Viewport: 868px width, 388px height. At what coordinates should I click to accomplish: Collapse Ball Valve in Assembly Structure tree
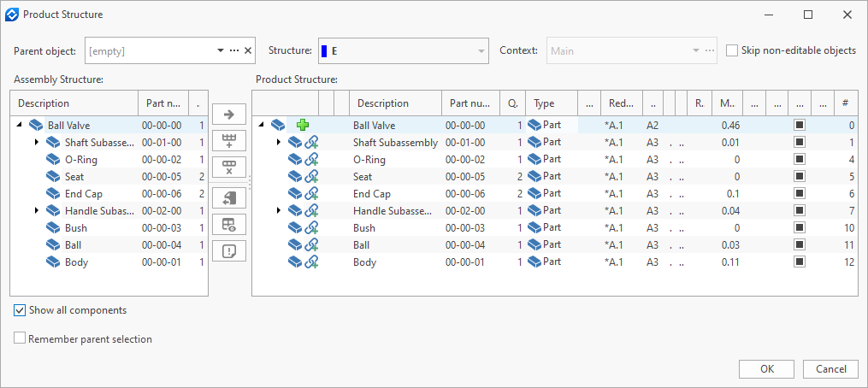pyautogui.click(x=20, y=125)
